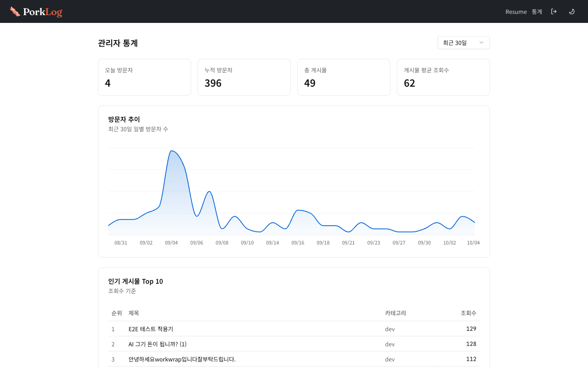Click the PorkLog bacon logo icon

(15, 11)
